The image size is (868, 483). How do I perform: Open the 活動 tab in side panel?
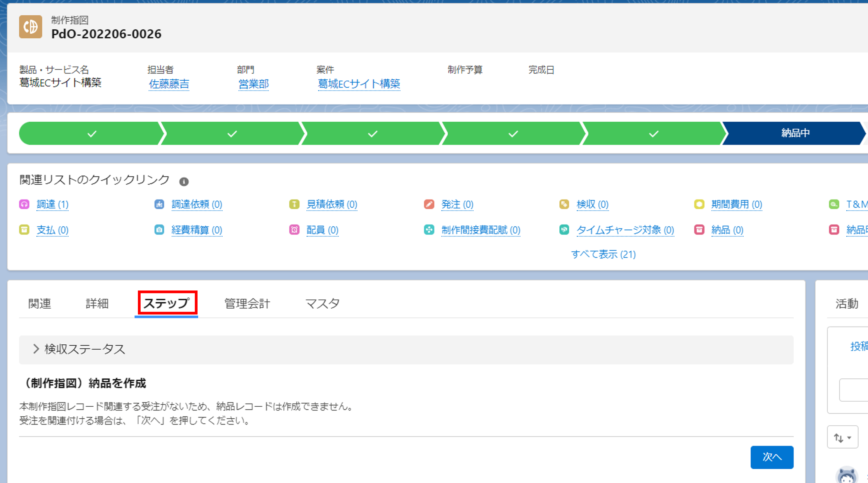[847, 303]
